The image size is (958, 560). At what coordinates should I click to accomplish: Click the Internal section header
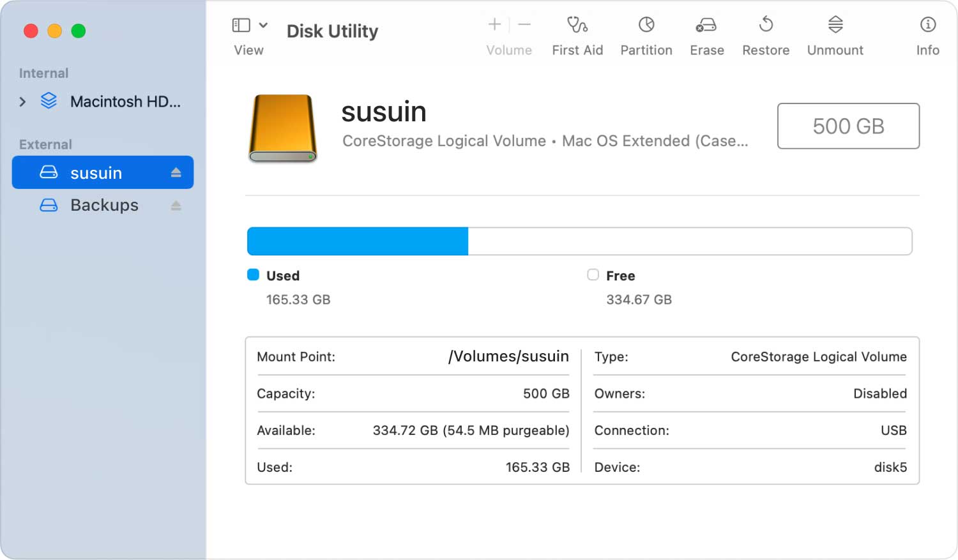click(43, 73)
